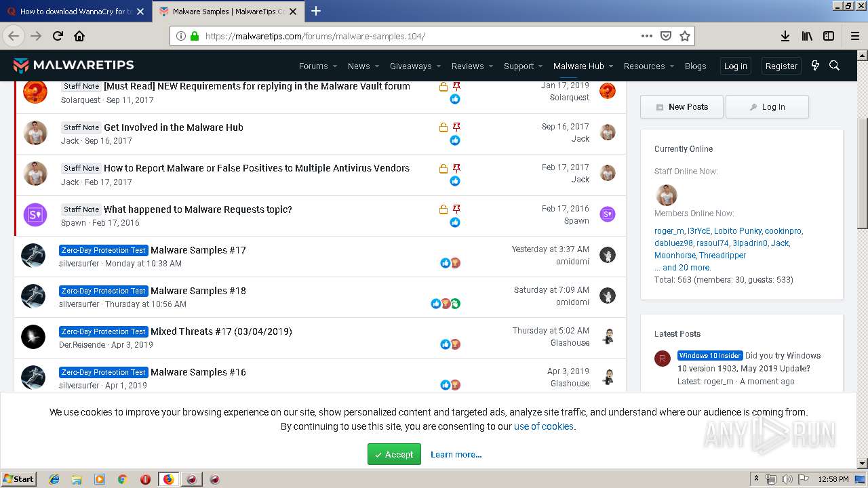868x488 pixels.
Task: Open Get Involved in the Malware Hub thread
Action: point(174,127)
